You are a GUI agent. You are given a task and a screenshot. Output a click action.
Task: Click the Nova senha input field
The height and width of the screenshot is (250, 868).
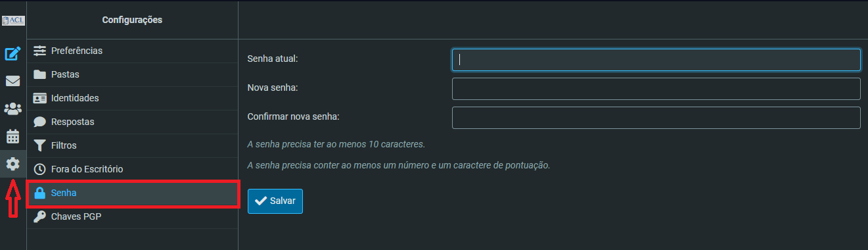tap(656, 88)
